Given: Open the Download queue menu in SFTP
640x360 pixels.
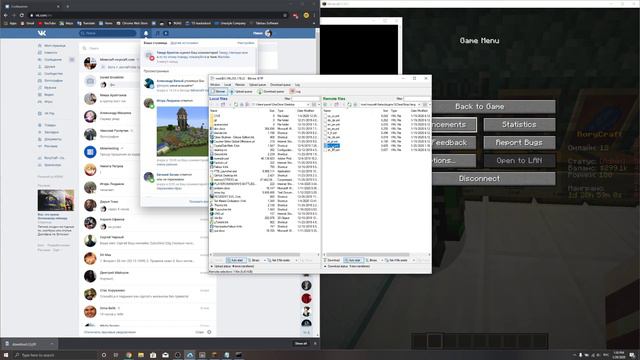Looking at the screenshot, I should (x=280, y=84).
